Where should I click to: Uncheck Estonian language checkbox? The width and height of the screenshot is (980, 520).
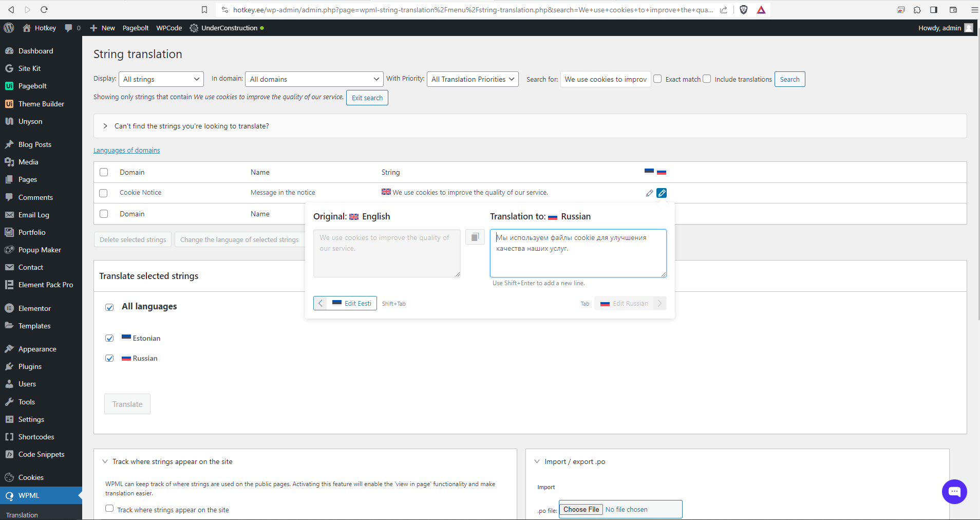click(109, 338)
